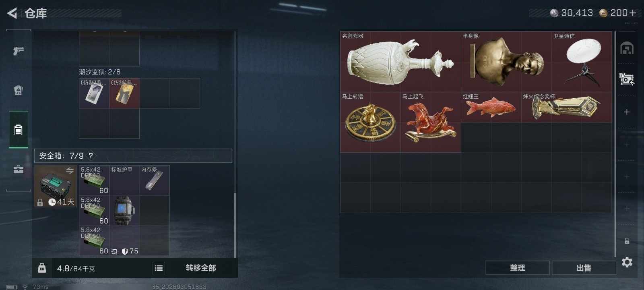Viewport: 644px width, 290px height.
Task: Click the swap arrows on the safe box
Action: pyautogui.click(x=70, y=171)
